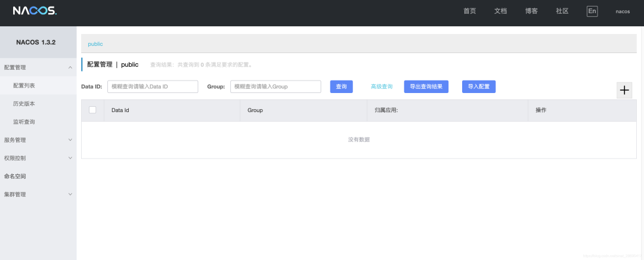This screenshot has height=260, width=644.
Task: Click the Data Id column header
Action: [120, 110]
